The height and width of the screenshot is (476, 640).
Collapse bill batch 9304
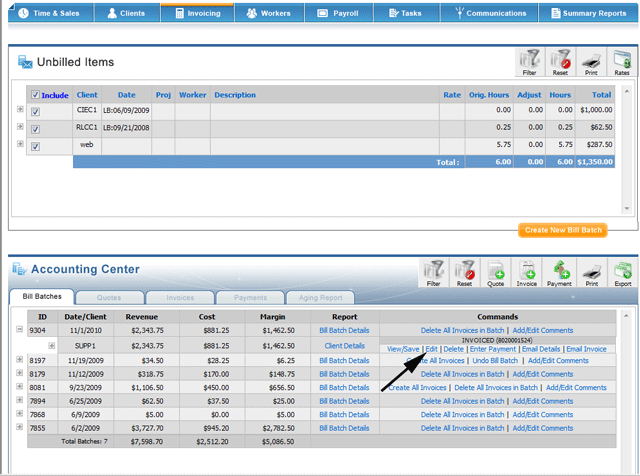tap(19, 329)
